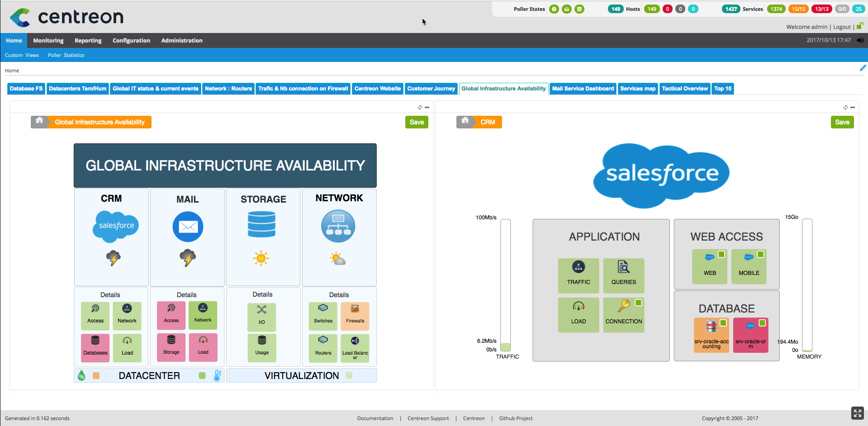Click the Logout link
The height and width of the screenshot is (426, 868).
tap(842, 27)
